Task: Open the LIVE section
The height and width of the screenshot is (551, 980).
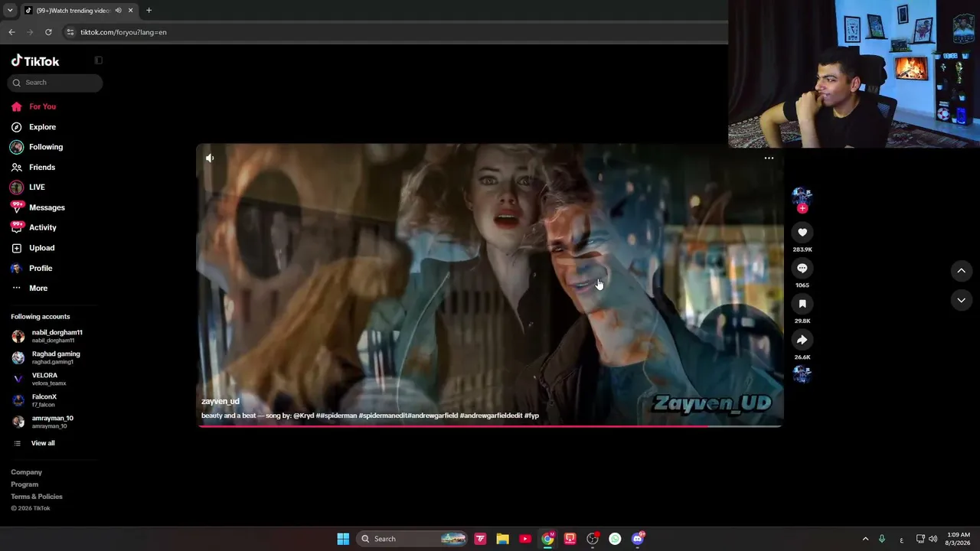Action: 28,187
